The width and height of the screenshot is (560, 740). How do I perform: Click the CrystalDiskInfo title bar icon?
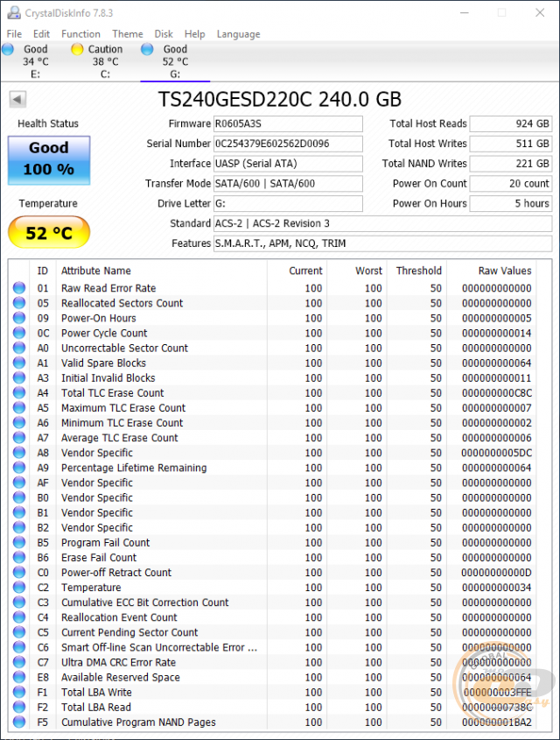pyautogui.click(x=14, y=13)
